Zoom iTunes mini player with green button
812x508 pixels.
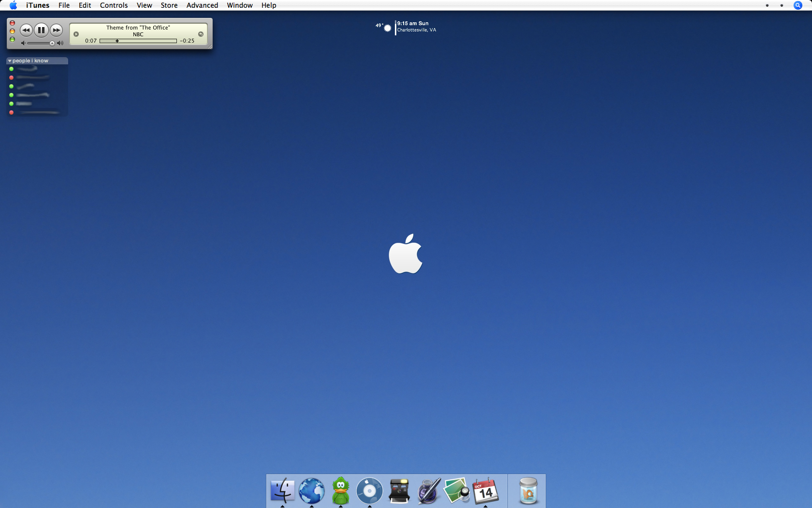pyautogui.click(x=13, y=40)
